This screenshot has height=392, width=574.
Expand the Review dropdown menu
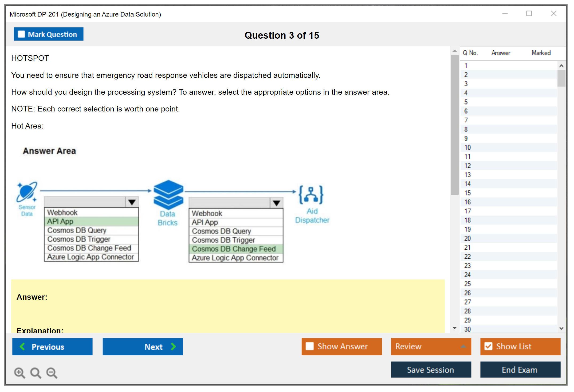463,346
